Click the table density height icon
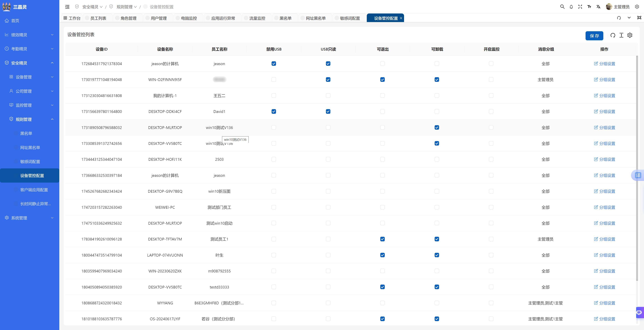The image size is (644, 330). click(x=621, y=36)
